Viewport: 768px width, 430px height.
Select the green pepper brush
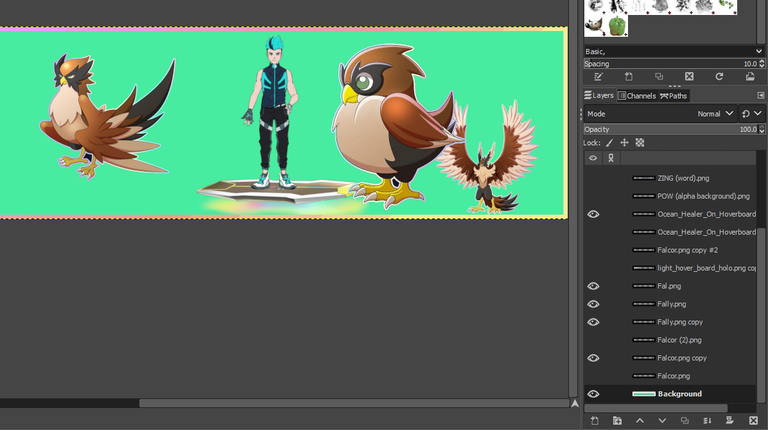[x=617, y=26]
